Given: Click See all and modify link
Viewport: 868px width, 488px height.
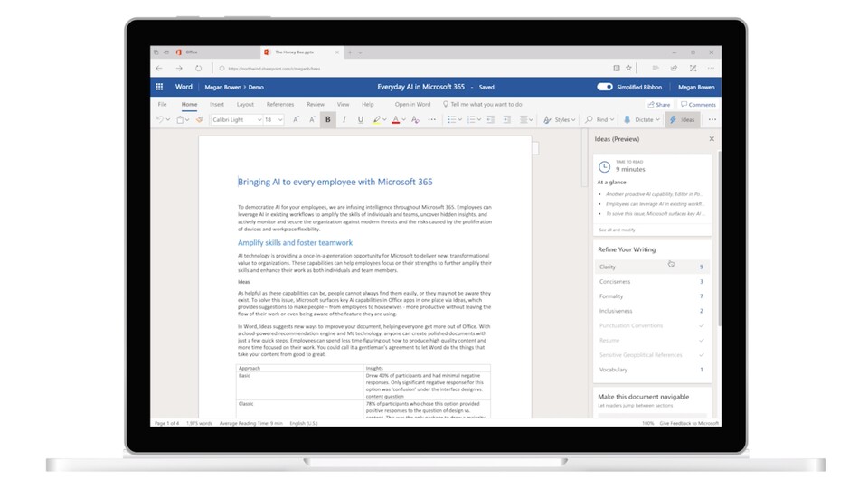Looking at the screenshot, I should 617,230.
